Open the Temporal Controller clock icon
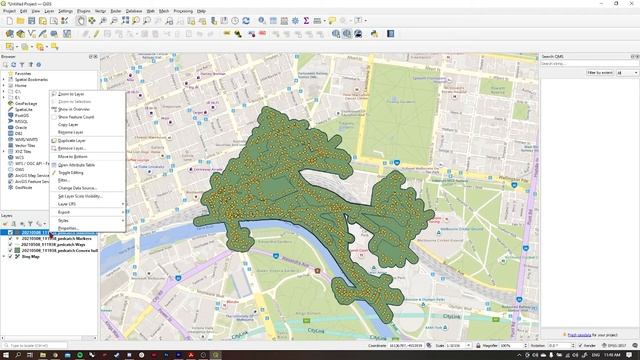The height and width of the screenshot is (360, 640). point(235,21)
